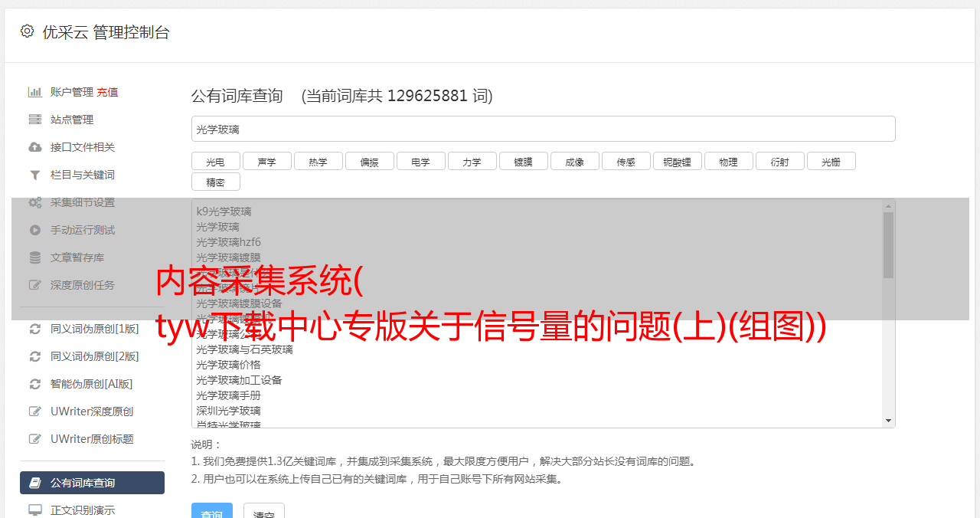The width and height of the screenshot is (980, 518).
Task: Select the 铌酸锂 tag button
Action: pyautogui.click(x=678, y=161)
